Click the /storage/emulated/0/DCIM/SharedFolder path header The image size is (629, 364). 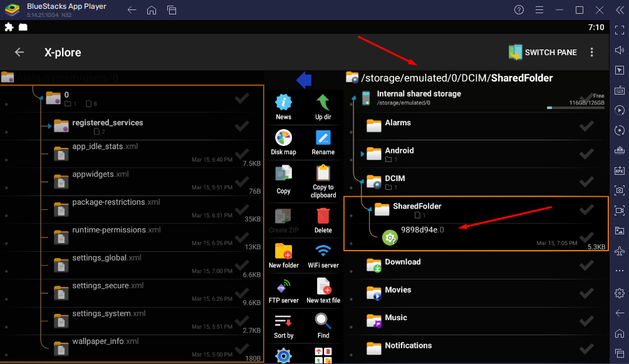(x=457, y=78)
